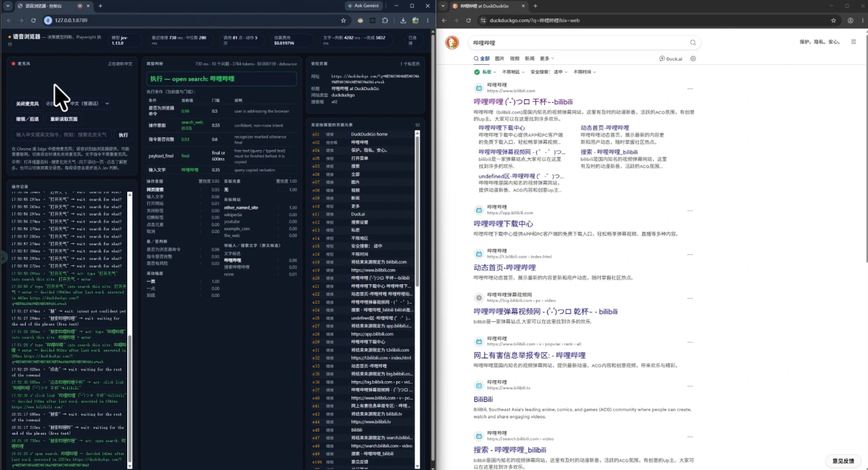Image resolution: width=868 pixels, height=470 pixels.
Task: Click the 意见反馈 feedback button
Action: point(843,461)
